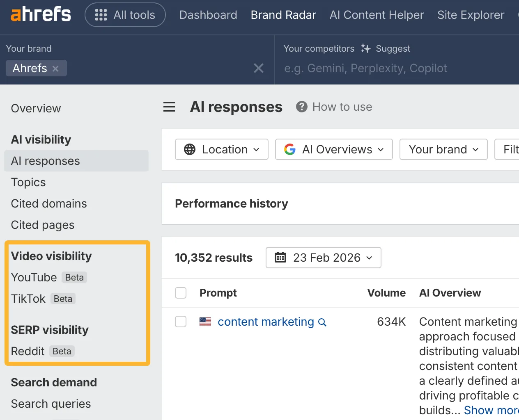Click the How to use question mark icon
The height and width of the screenshot is (420, 519).
click(302, 107)
